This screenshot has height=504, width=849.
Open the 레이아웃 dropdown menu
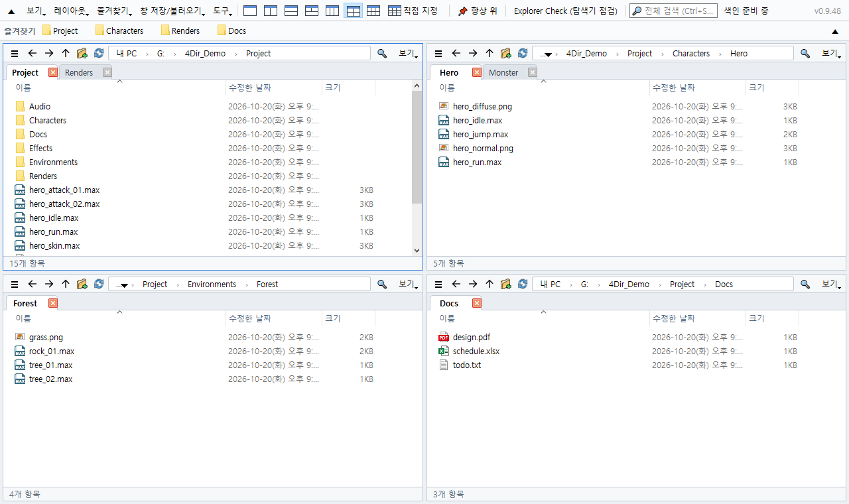[72, 11]
